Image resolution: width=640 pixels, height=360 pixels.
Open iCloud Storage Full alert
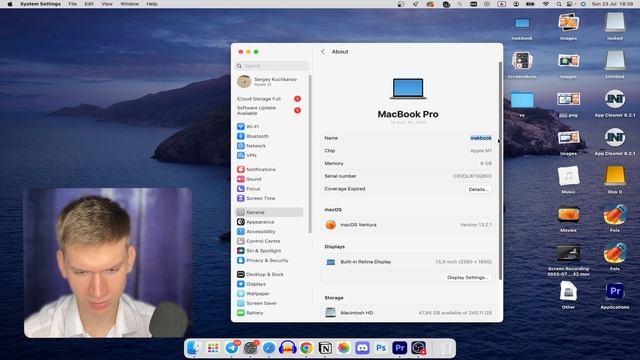pos(269,99)
